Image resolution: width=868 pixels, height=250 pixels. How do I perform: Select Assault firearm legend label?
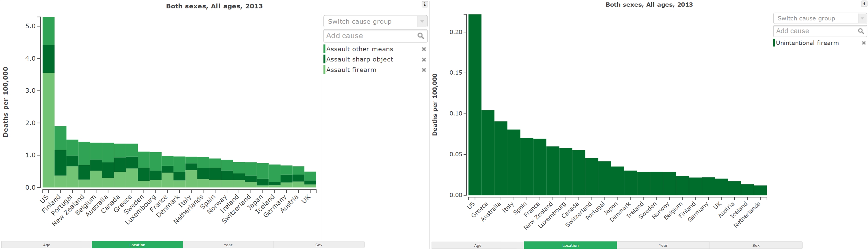pyautogui.click(x=351, y=70)
